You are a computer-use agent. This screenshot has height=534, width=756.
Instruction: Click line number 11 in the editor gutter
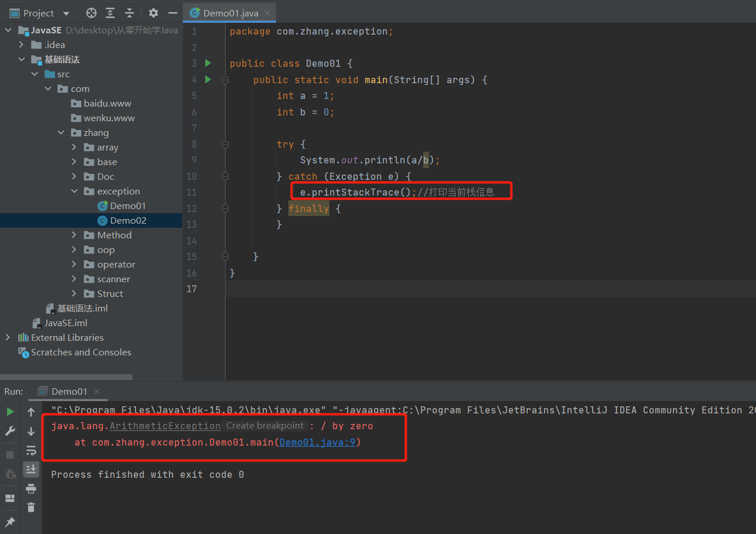click(x=192, y=192)
